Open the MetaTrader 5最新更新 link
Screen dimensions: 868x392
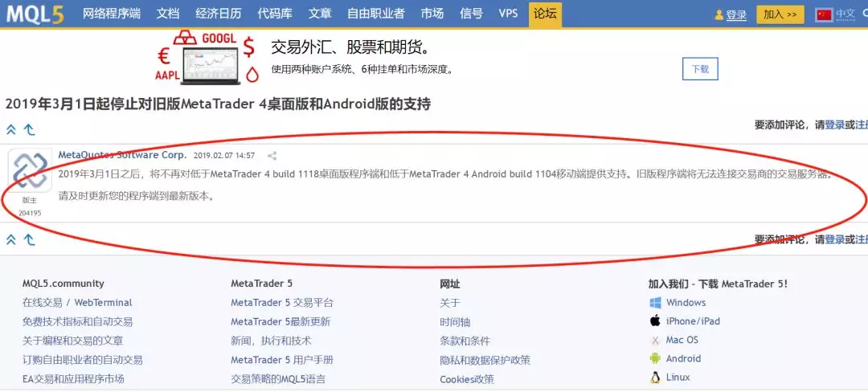point(280,322)
